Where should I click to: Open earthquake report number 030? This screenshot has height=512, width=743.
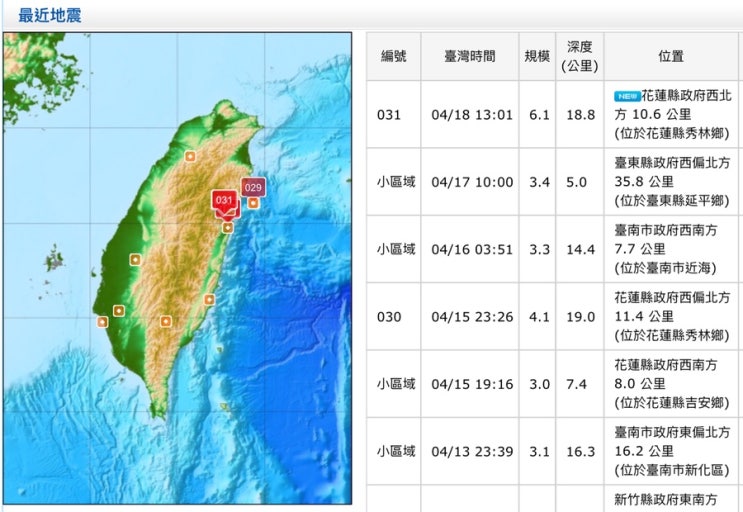(x=389, y=317)
